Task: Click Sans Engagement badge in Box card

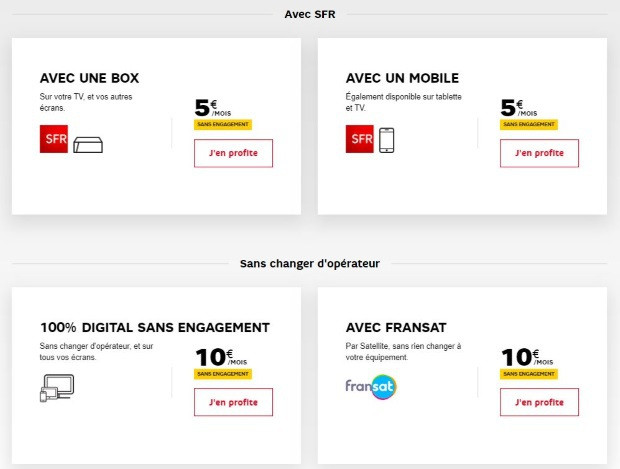Action: pos(223,125)
